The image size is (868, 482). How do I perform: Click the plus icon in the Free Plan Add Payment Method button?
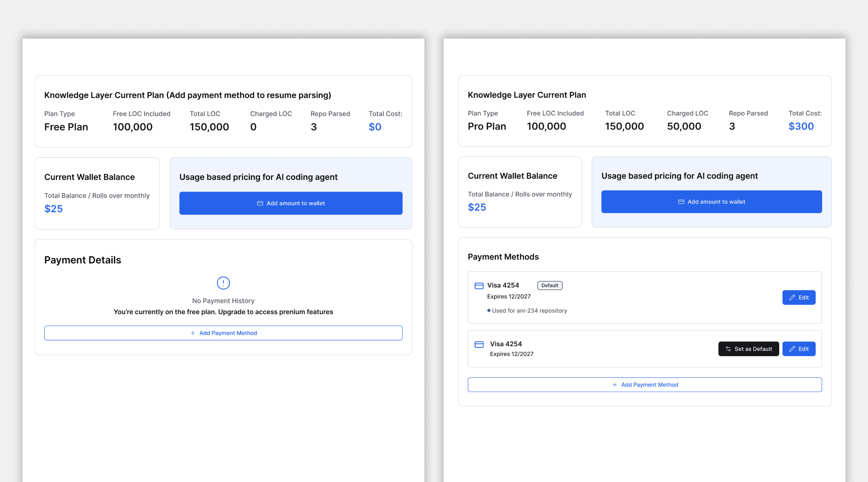click(193, 333)
